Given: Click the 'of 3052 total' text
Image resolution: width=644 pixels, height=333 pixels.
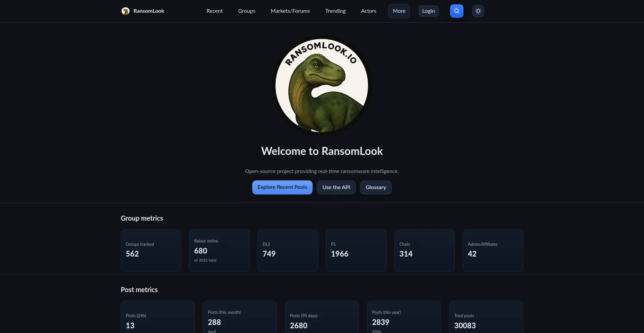Looking at the screenshot, I should click(205, 260).
